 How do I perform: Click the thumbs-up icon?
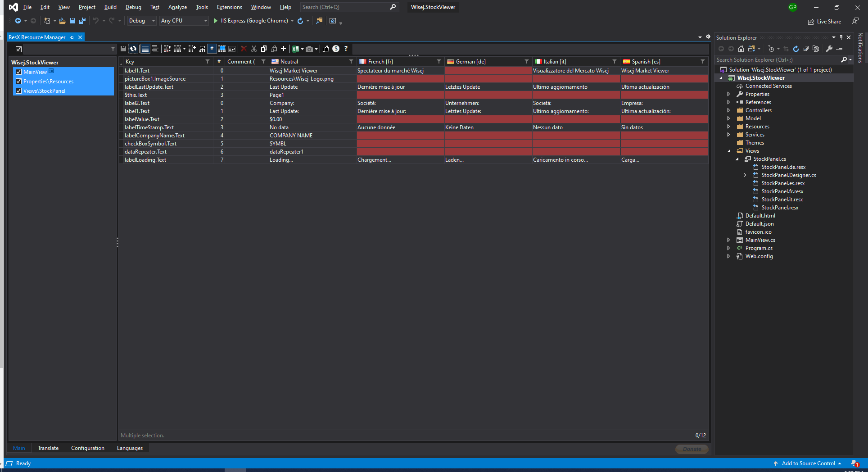(x=326, y=49)
